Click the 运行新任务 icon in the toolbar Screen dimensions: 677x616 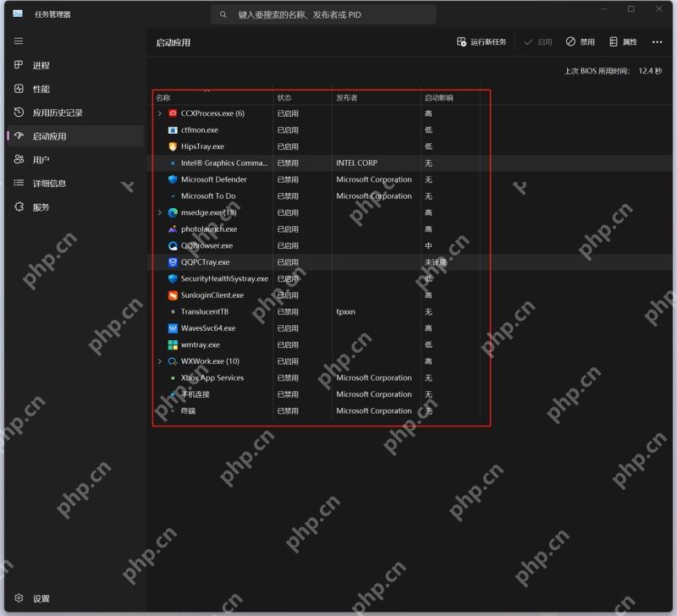pos(461,41)
